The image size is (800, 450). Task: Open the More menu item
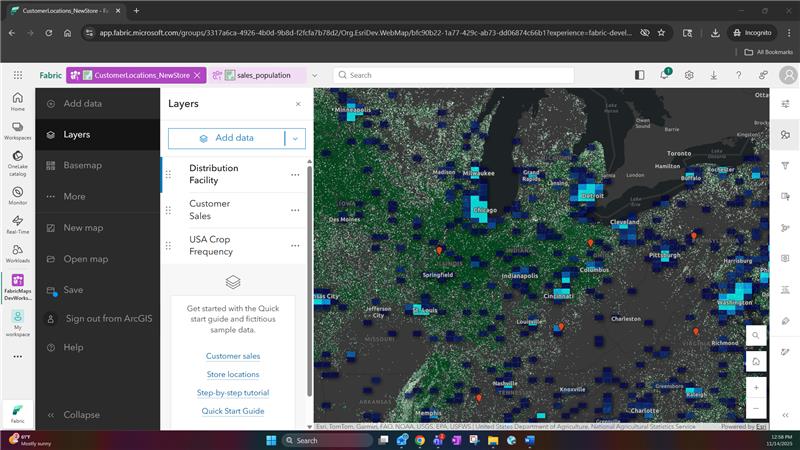(97, 196)
